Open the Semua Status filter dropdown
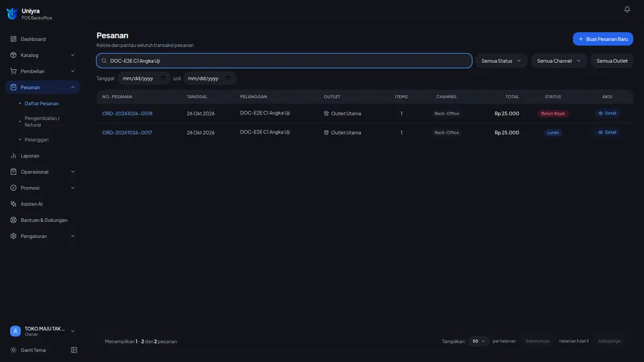The image size is (644, 362). 501,61
